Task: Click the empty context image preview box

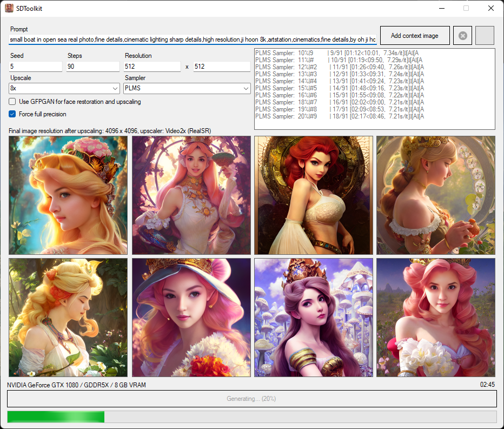Action: 485,35
